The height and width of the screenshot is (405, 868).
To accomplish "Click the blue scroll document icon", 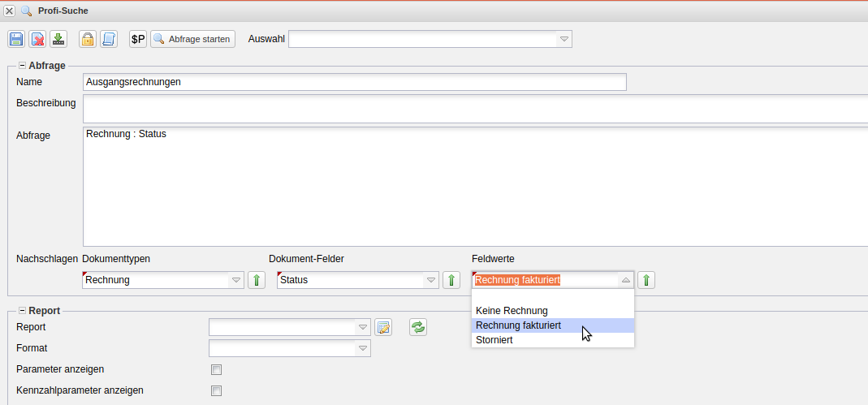I will click(108, 39).
